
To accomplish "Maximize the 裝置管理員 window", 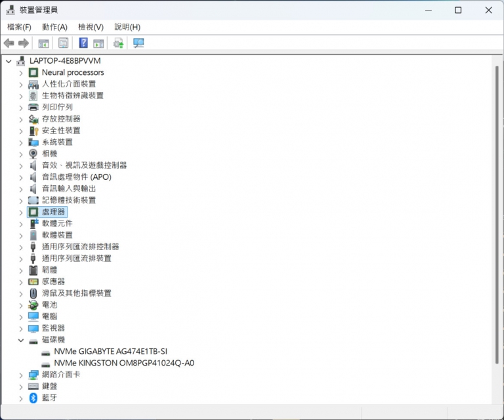I will coord(458,10).
